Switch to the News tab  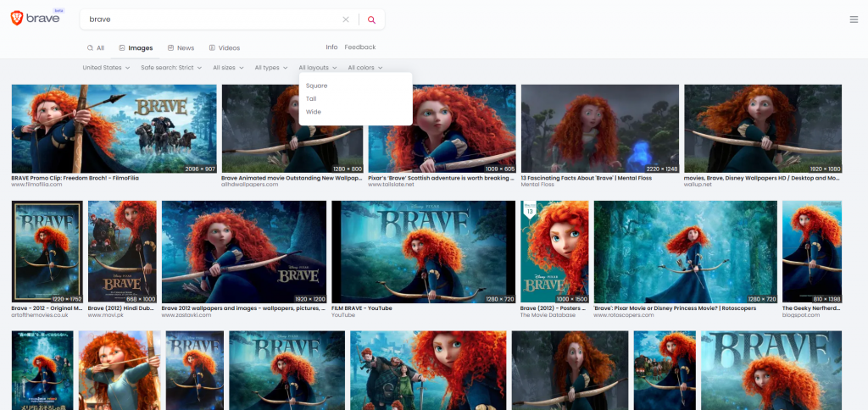pos(181,48)
